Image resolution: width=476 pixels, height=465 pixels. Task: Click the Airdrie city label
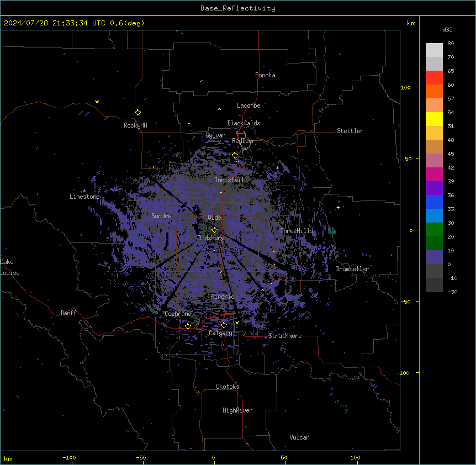point(223,297)
